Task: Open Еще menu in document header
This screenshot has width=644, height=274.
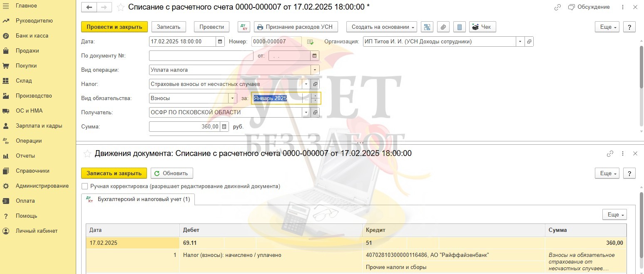Action: pos(607,27)
